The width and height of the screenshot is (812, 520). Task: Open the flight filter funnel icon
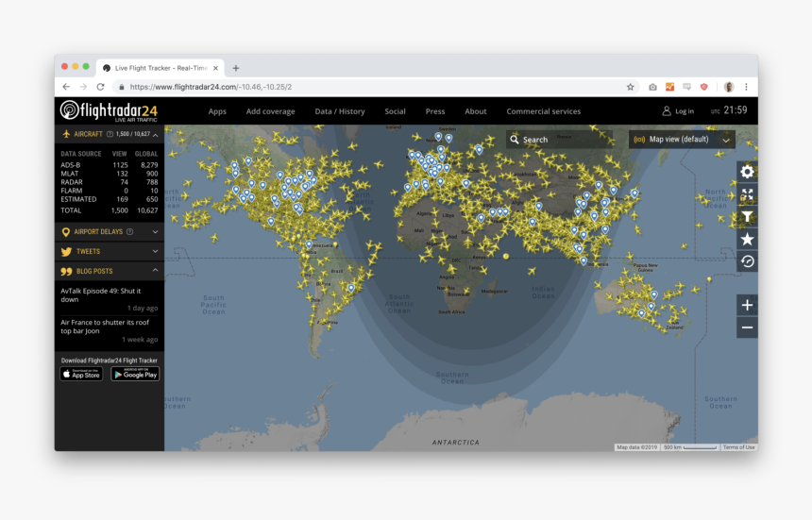747,217
